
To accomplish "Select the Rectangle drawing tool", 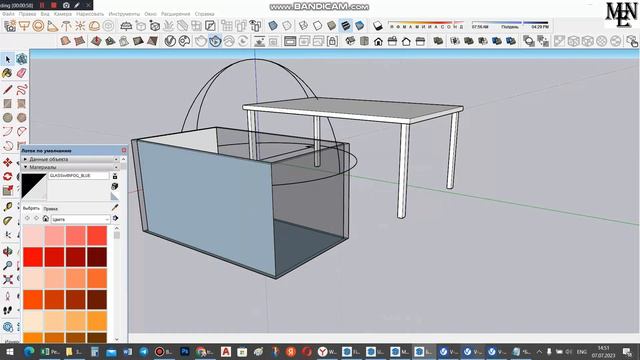I will click(x=7, y=104).
